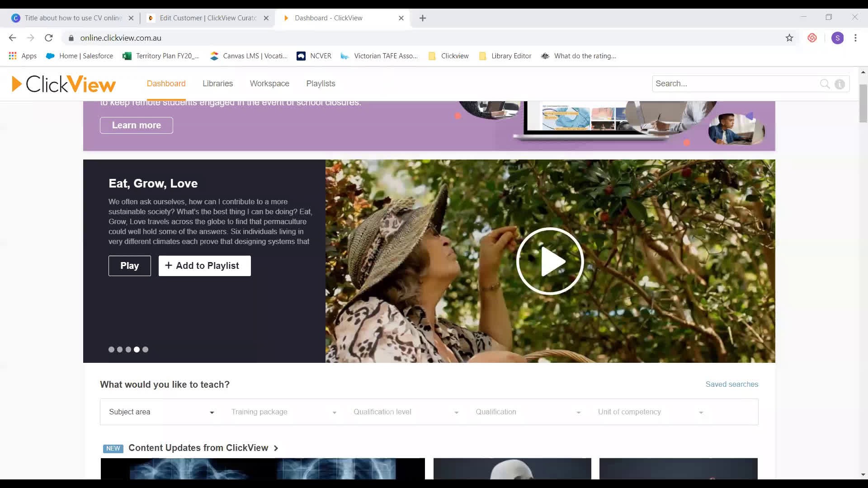This screenshot has height=488, width=868.
Task: Click the large video play circle
Action: pos(550,261)
